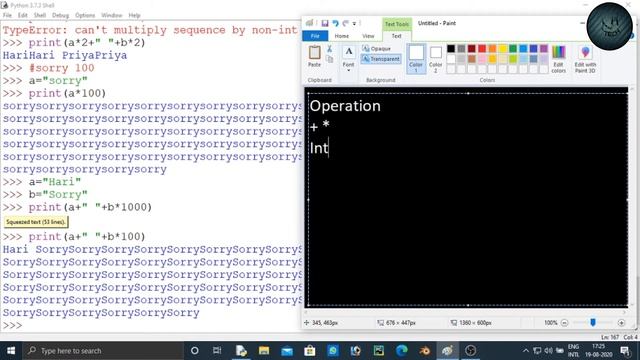Open Shell menu in Python Shell

pyautogui.click(x=40, y=15)
